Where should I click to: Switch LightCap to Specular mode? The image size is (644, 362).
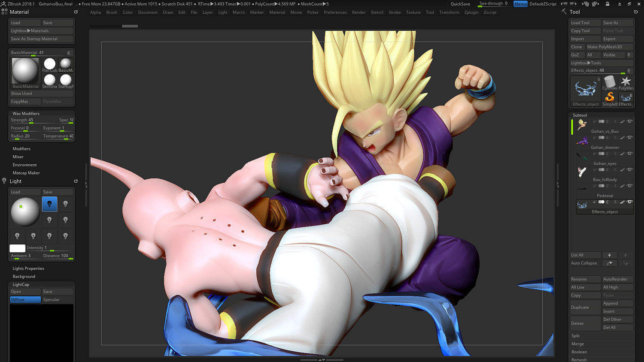(58, 299)
